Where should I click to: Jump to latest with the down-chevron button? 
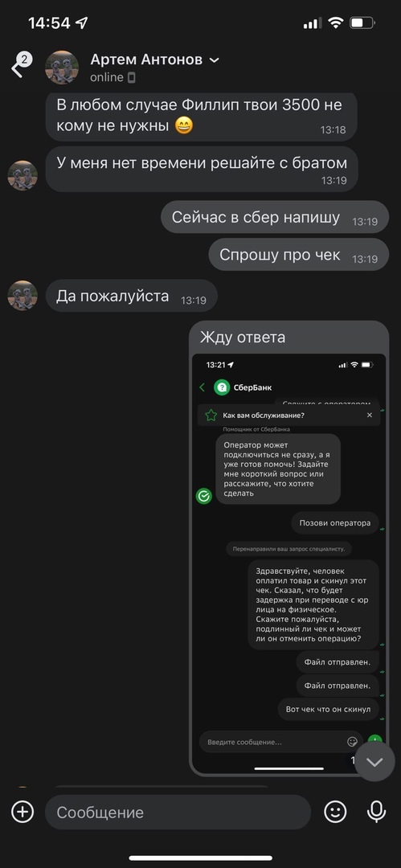click(374, 762)
